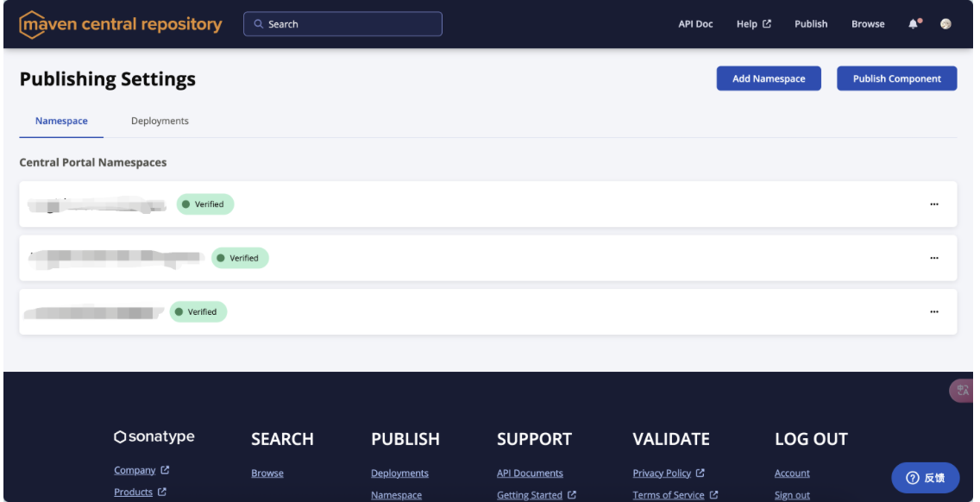The height and width of the screenshot is (502, 980).
Task: Click the question mark in the feedback button
Action: tap(913, 478)
